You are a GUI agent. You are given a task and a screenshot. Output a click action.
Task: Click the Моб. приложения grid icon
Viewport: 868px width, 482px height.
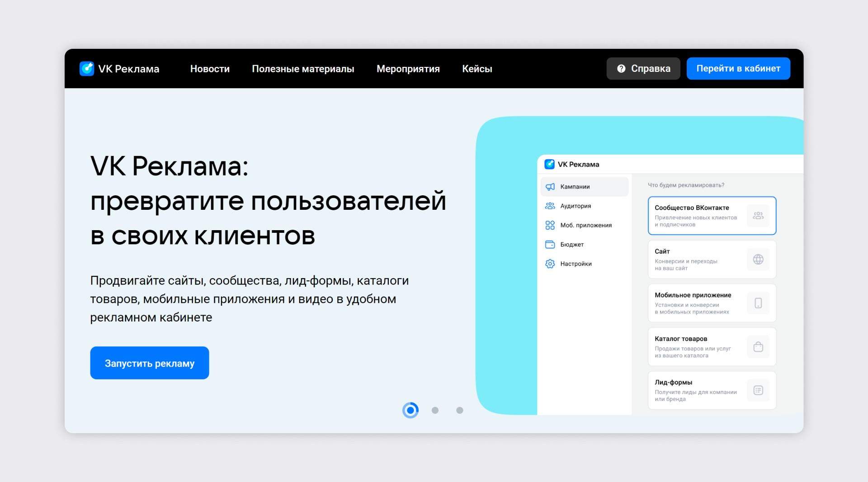[x=550, y=225]
